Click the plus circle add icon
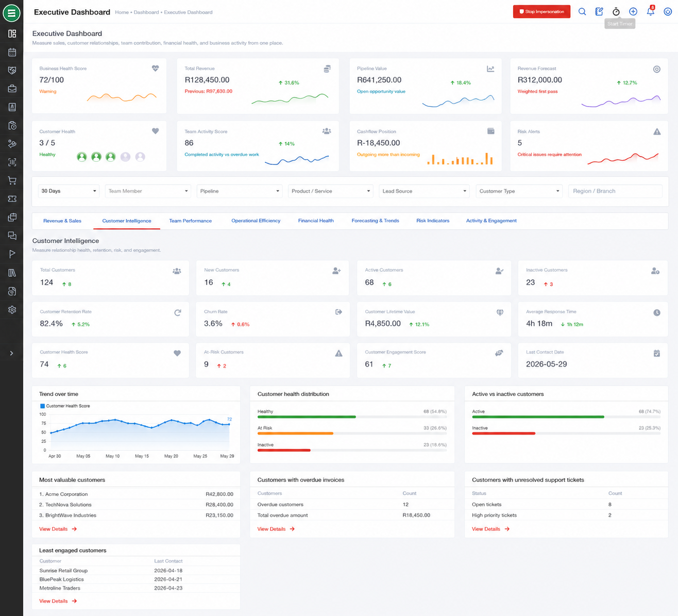Image resolution: width=678 pixels, height=616 pixels. 633,11
